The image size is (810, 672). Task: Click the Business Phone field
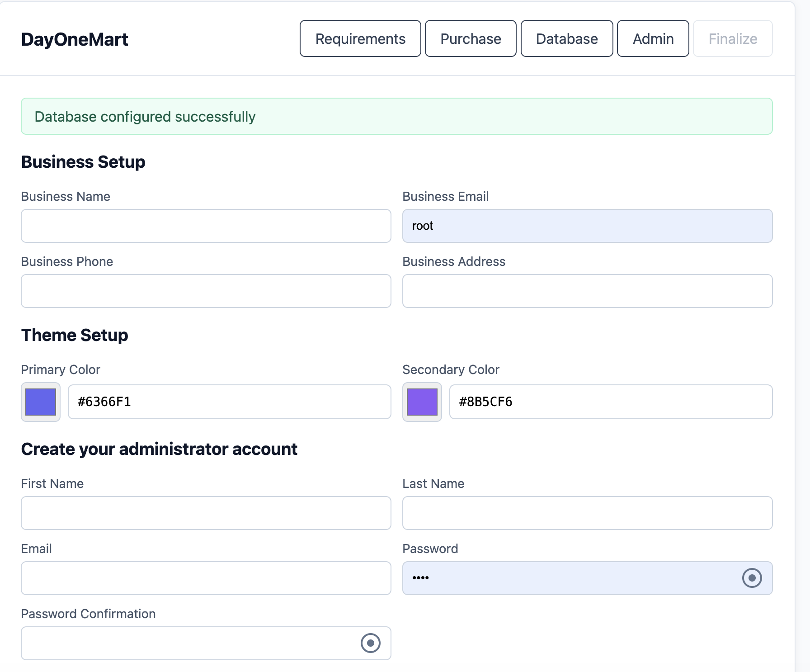206,291
